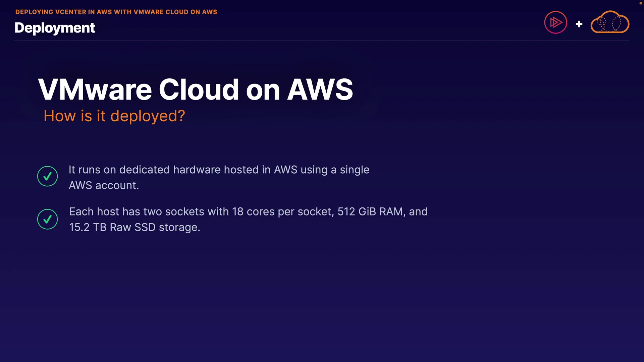The image size is (644, 362).
Task: Click the words "using a single" in first bullet
Action: (335, 170)
